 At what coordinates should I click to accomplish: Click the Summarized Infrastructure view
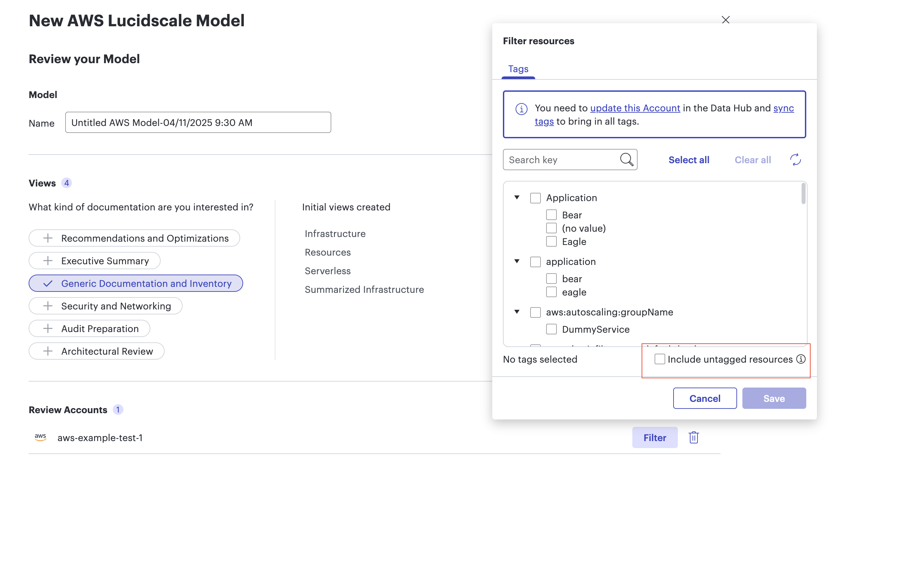364,290
